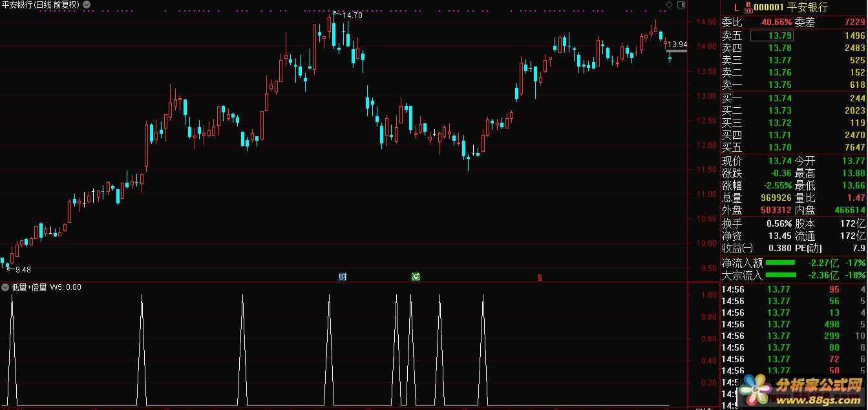
Task: Open the chart title dropdown arrow
Action: pyautogui.click(x=87, y=5)
